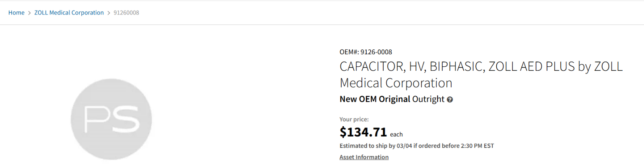Open the Asset Information link

point(364,157)
